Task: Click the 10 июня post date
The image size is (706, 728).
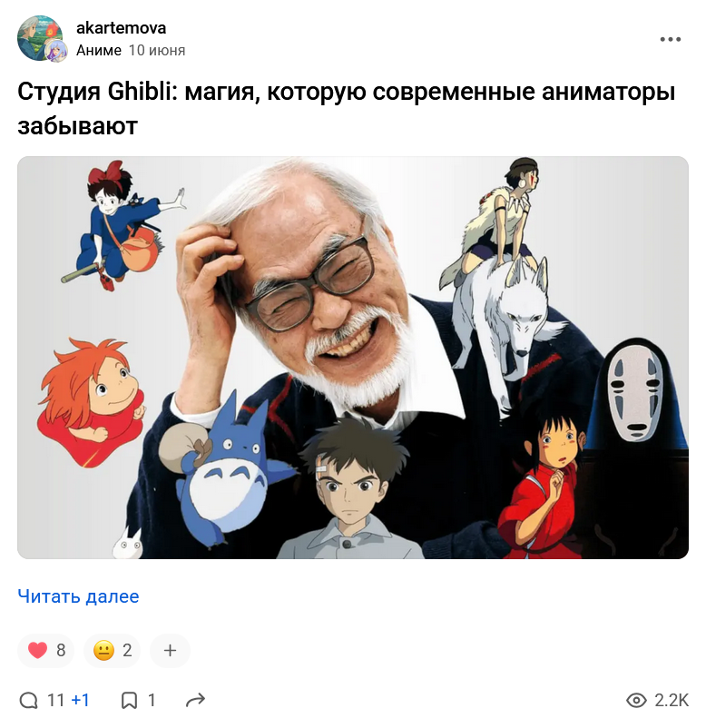Action: (x=157, y=50)
